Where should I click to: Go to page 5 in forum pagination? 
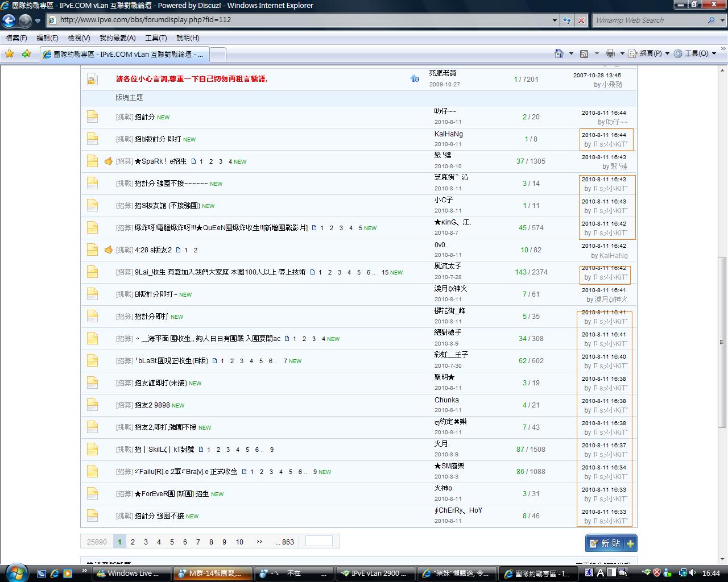172,542
